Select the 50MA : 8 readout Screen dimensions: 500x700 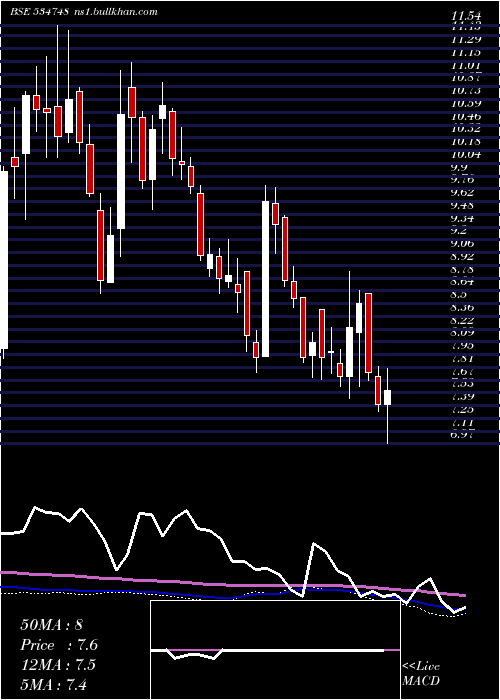[x=51, y=624]
